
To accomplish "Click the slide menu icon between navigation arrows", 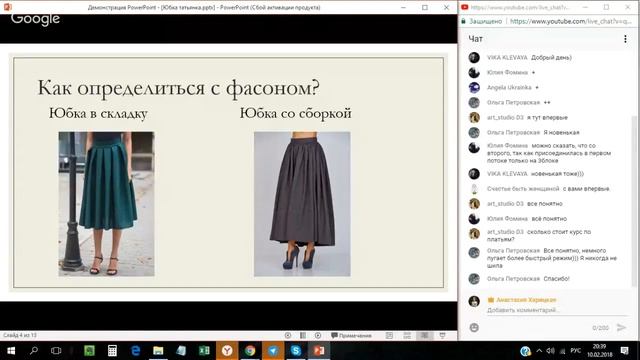I will tap(303, 336).
